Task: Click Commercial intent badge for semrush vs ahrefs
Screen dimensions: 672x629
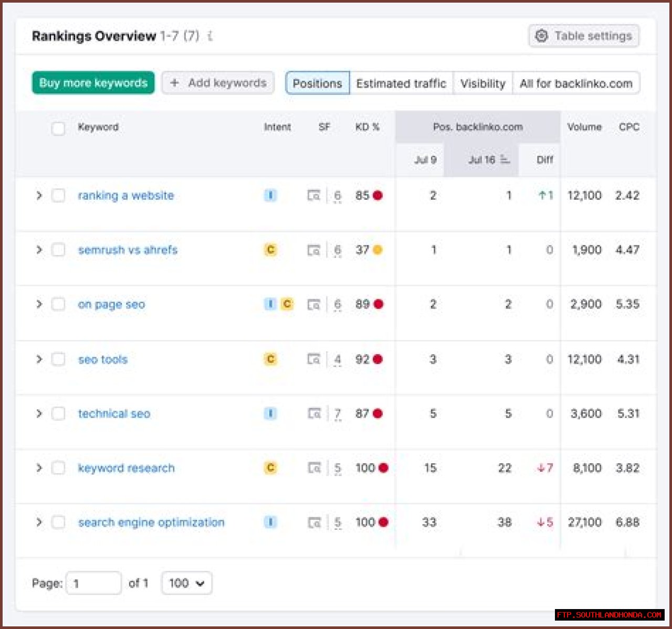Action: [270, 250]
